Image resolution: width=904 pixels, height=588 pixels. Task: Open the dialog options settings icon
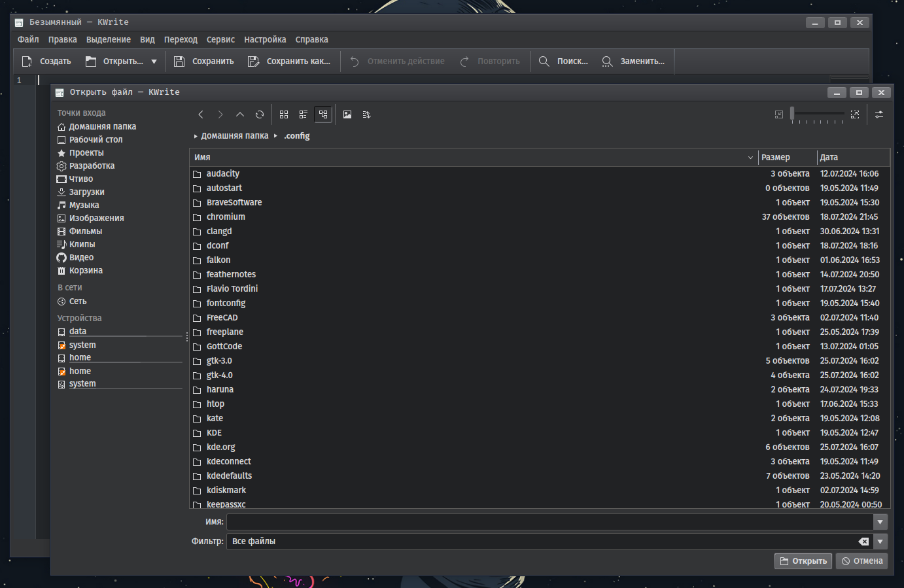(879, 114)
